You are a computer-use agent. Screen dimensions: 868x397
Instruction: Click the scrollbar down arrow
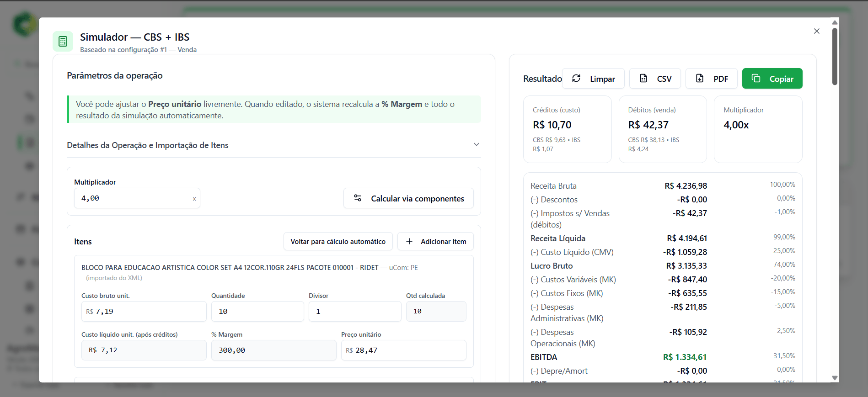(x=835, y=378)
